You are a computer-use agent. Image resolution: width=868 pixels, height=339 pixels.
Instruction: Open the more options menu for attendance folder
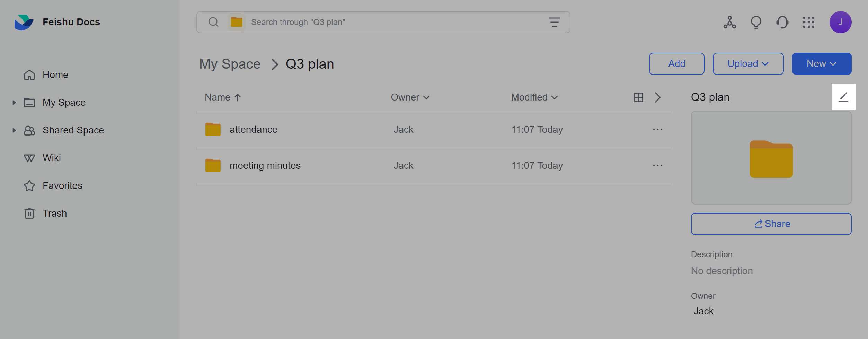[x=657, y=129]
